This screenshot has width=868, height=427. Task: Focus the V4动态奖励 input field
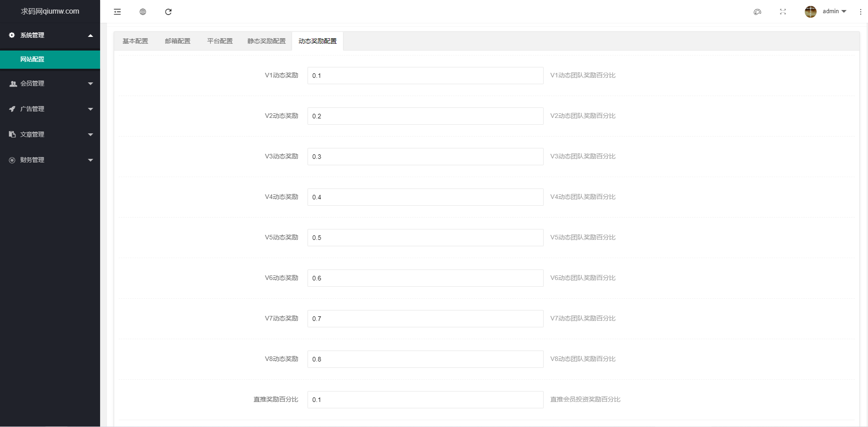pos(425,197)
